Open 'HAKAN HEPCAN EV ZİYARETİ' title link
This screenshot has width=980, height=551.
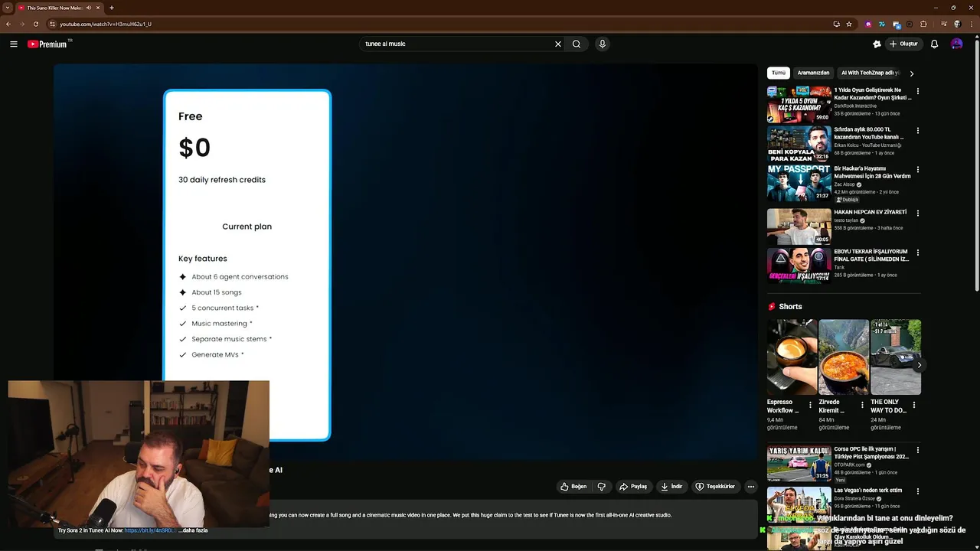[870, 212]
